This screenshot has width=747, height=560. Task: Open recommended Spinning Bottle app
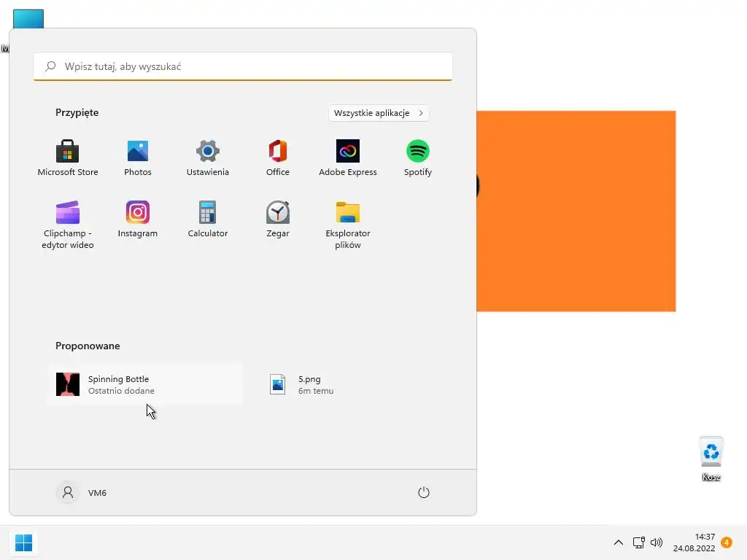145,385
